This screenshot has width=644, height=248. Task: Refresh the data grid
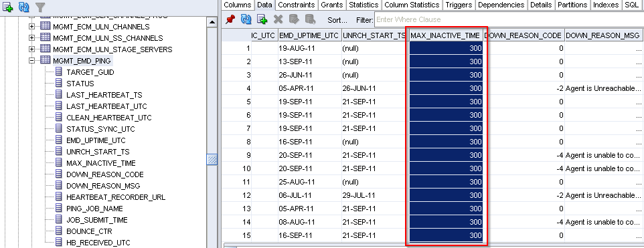pyautogui.click(x=246, y=19)
